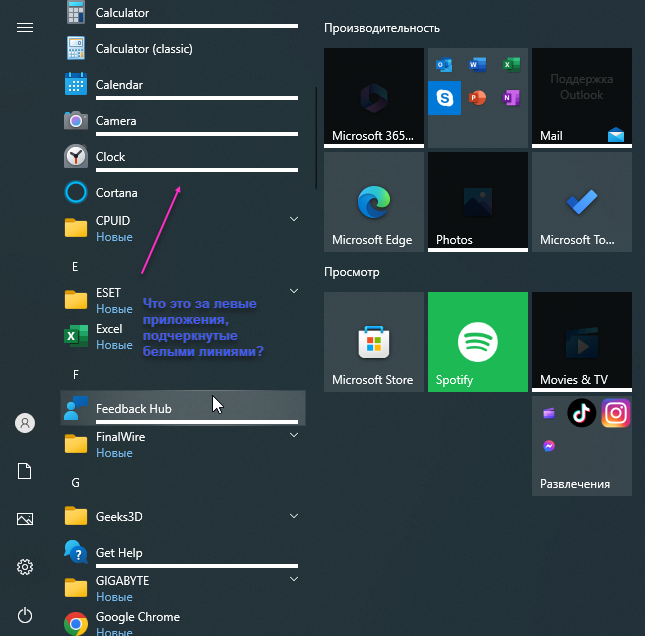Open the Calendar app entry
645x636 pixels.
[183, 85]
